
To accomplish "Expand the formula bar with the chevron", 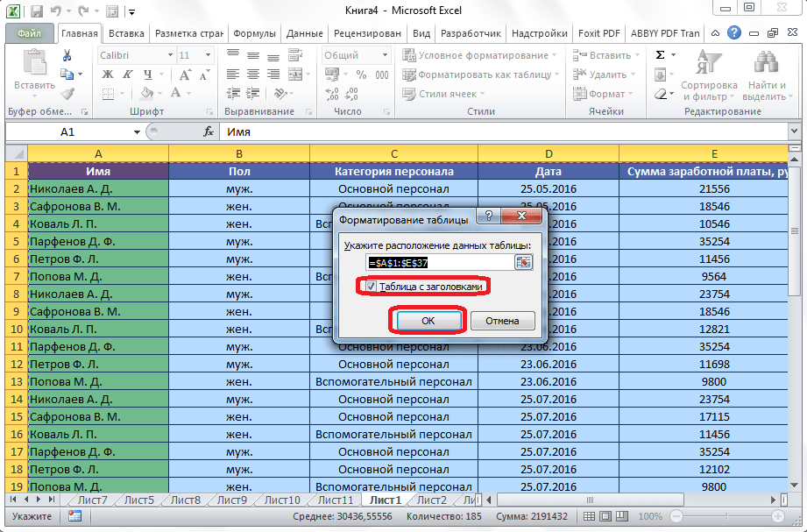I will pos(792,131).
